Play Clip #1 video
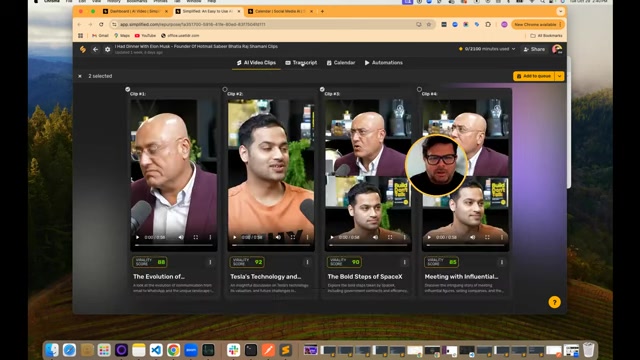Viewport: 640px width, 360px height. click(138, 237)
